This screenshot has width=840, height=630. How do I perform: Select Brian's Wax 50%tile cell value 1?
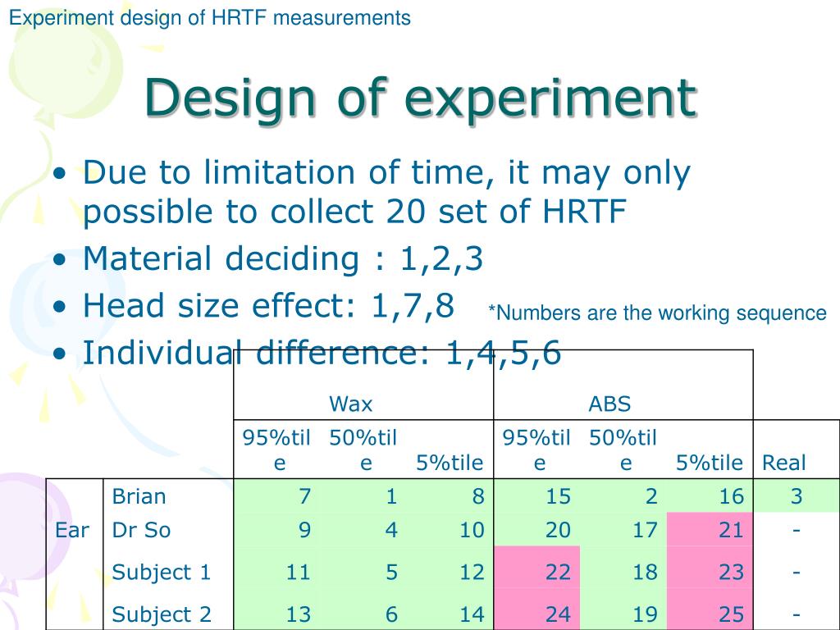(363, 496)
